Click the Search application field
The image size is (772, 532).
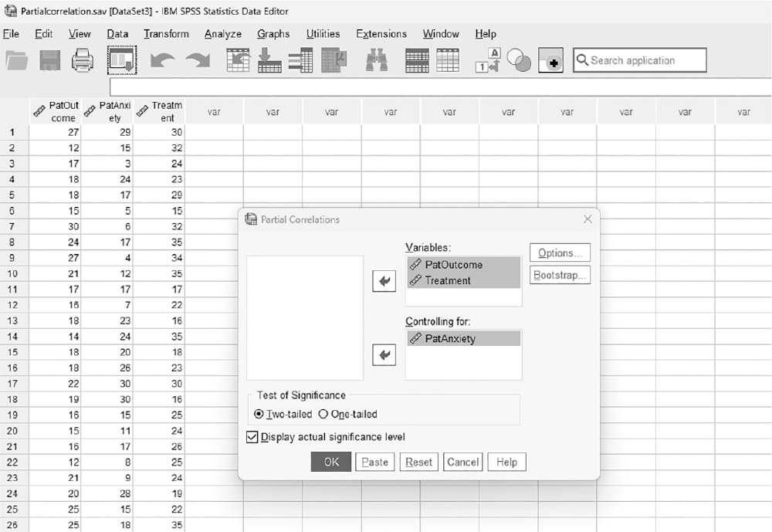point(639,60)
